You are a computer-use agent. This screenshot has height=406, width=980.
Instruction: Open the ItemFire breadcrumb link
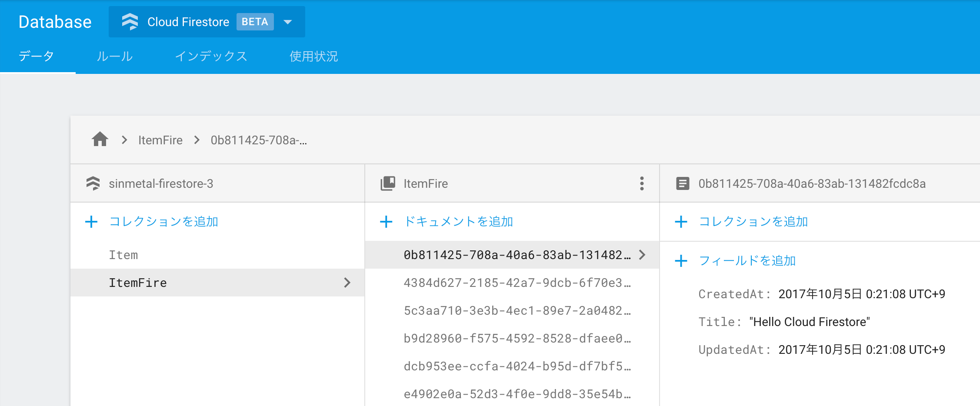(160, 140)
